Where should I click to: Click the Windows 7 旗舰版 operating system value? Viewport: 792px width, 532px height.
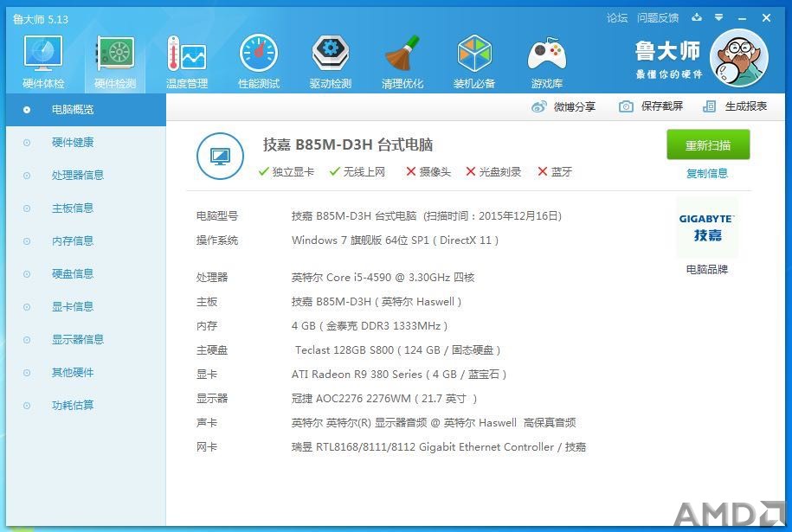(x=395, y=240)
